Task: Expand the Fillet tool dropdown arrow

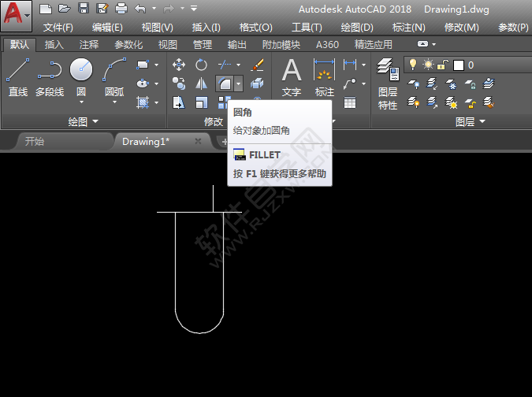Action: (x=238, y=83)
